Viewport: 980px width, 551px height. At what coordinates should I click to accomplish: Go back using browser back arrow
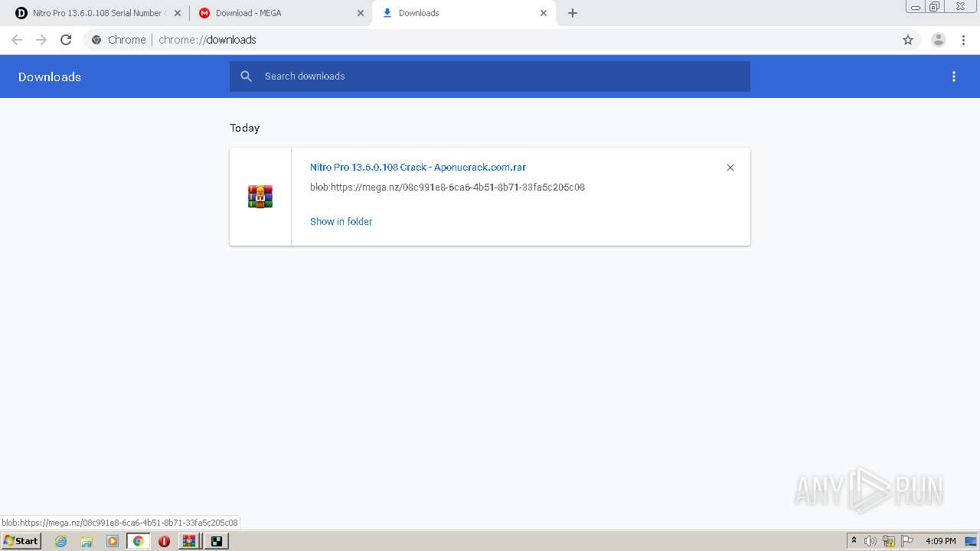(17, 40)
